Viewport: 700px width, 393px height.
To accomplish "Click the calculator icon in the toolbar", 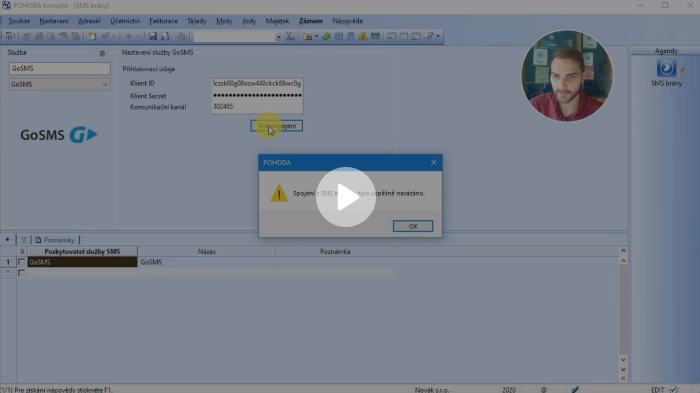I will click(x=351, y=36).
